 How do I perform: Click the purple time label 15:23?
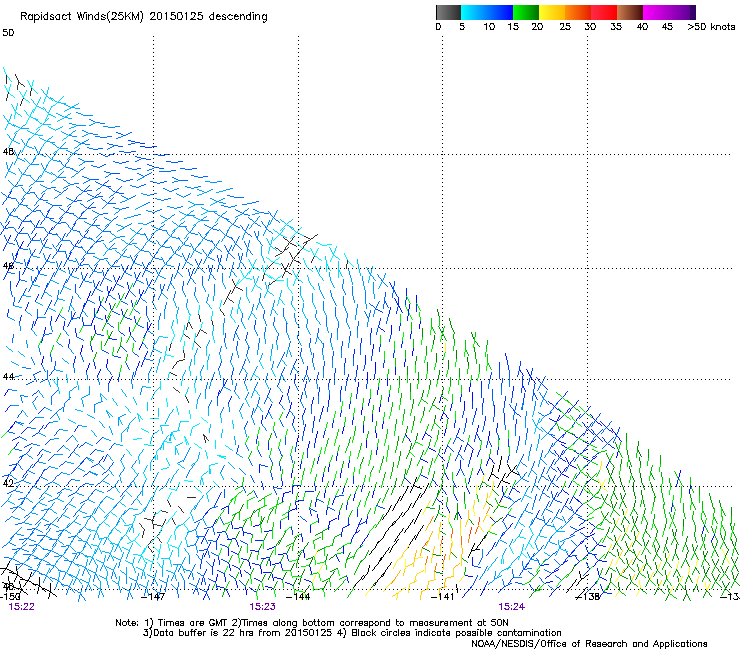[x=262, y=607]
